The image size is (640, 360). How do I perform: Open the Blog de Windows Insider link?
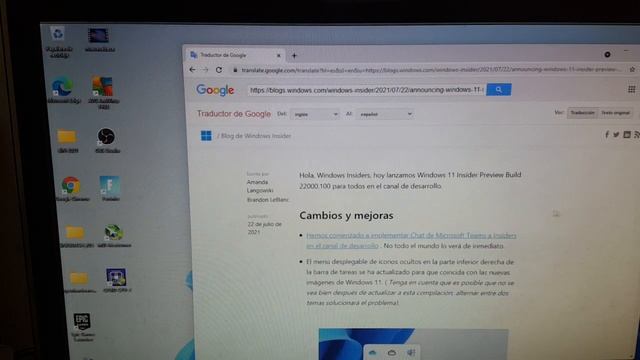click(x=256, y=136)
